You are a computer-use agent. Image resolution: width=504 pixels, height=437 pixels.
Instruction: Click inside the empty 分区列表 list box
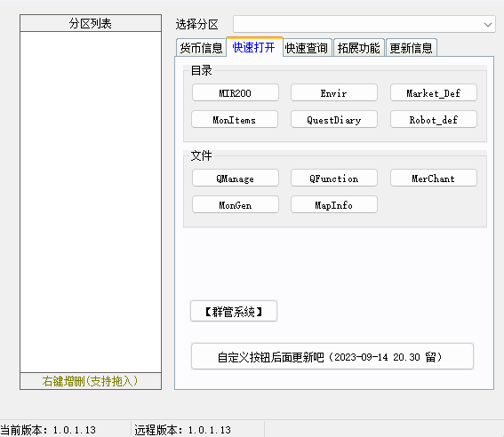(x=91, y=202)
